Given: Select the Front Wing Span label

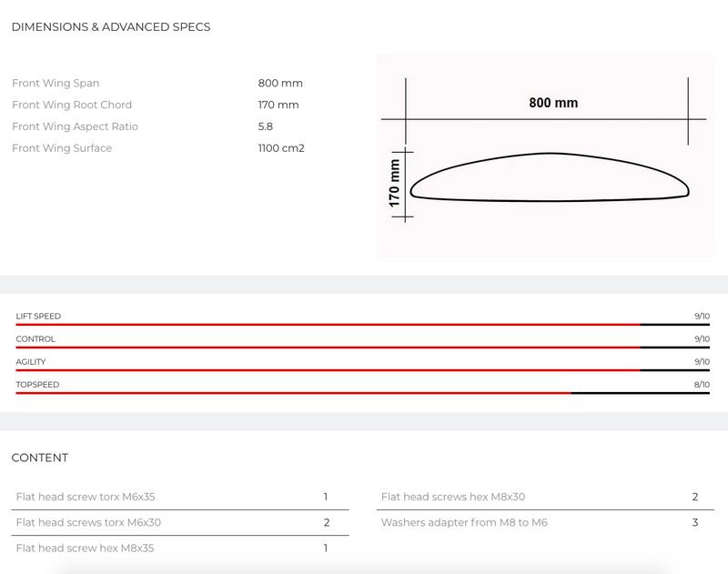Looking at the screenshot, I should pos(56,84).
